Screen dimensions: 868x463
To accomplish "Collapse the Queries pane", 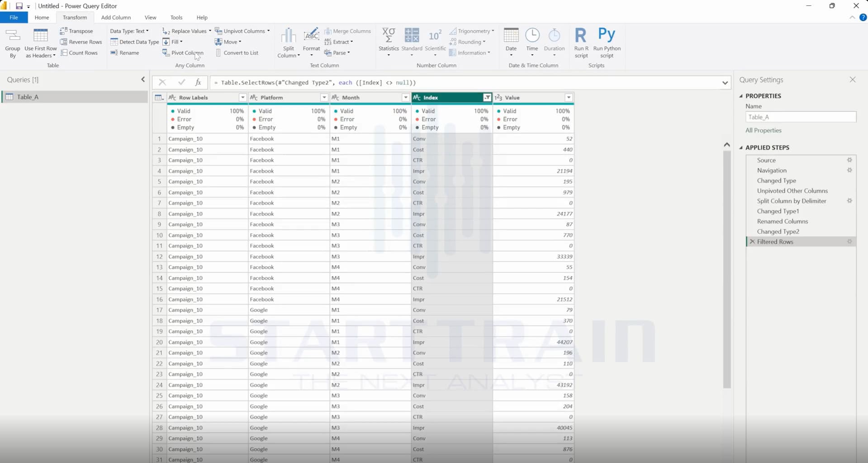I will (x=143, y=80).
